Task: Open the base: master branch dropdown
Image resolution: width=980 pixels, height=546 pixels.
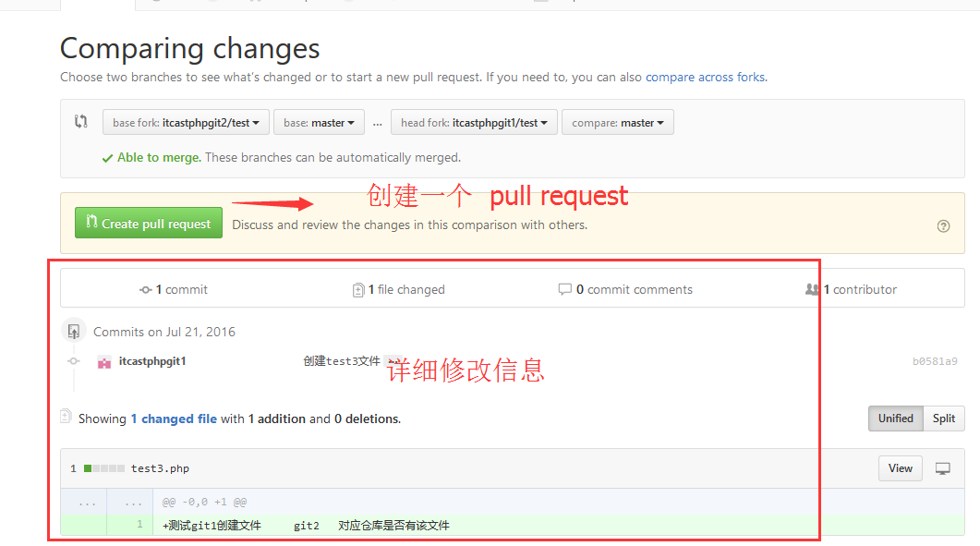Action: tap(319, 123)
